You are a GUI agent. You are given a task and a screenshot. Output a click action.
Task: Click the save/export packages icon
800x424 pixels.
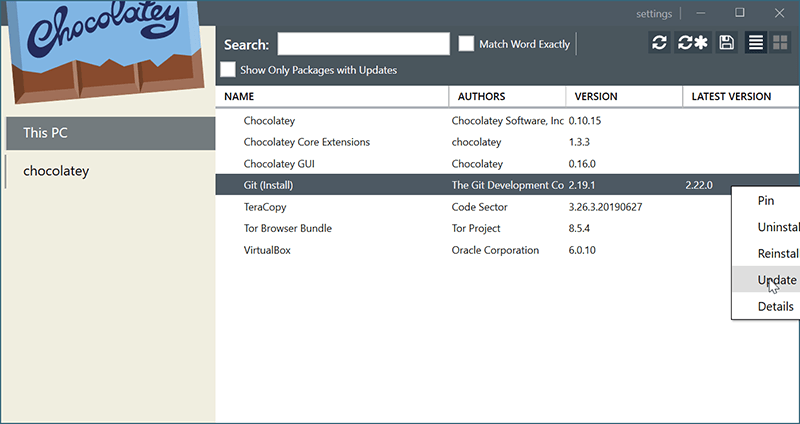[727, 43]
